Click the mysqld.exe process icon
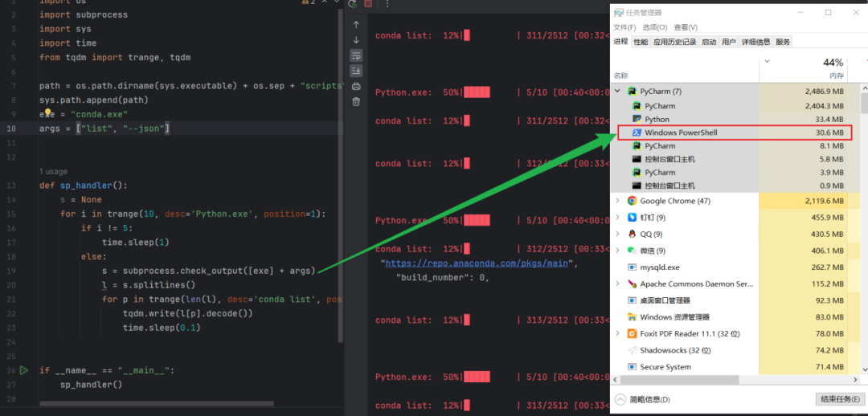The image size is (868, 416). click(x=632, y=267)
